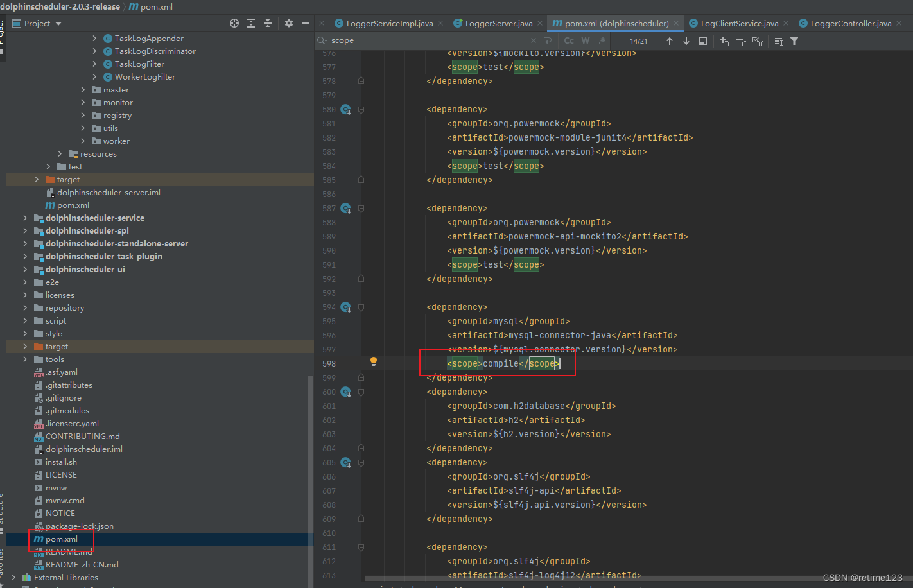Click Collapse All in Project panel

268,23
